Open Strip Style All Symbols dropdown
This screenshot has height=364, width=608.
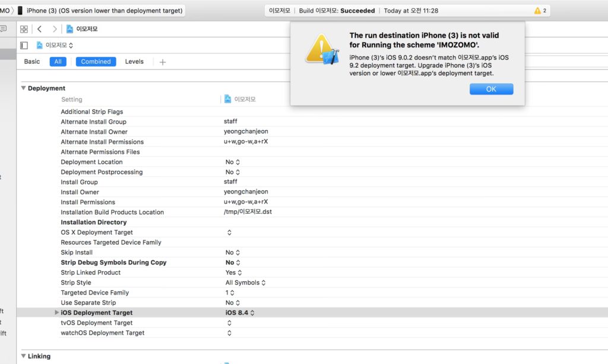245,283
